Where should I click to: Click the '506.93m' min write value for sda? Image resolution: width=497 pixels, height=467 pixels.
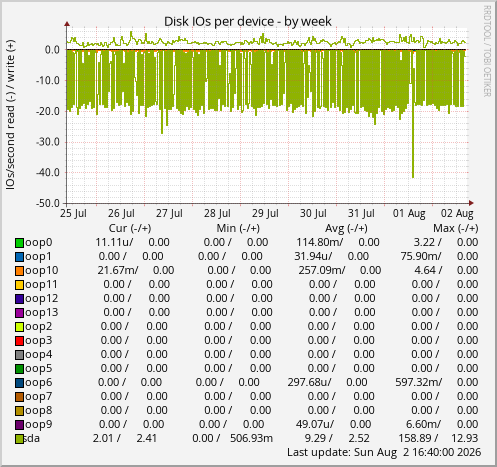pyautogui.click(x=252, y=438)
